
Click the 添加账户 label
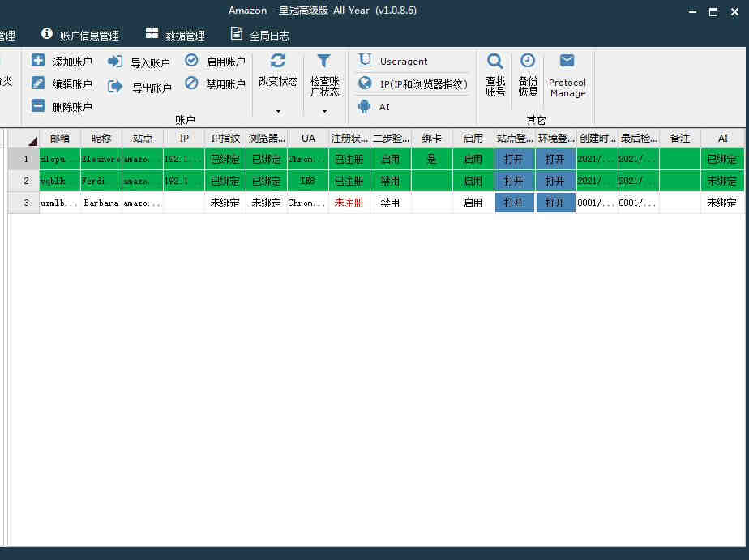(72, 62)
